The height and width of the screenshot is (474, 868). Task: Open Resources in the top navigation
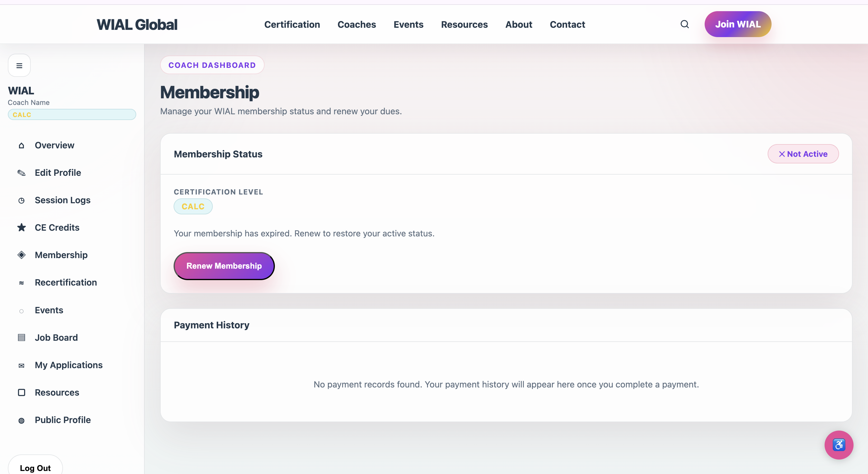[464, 24]
